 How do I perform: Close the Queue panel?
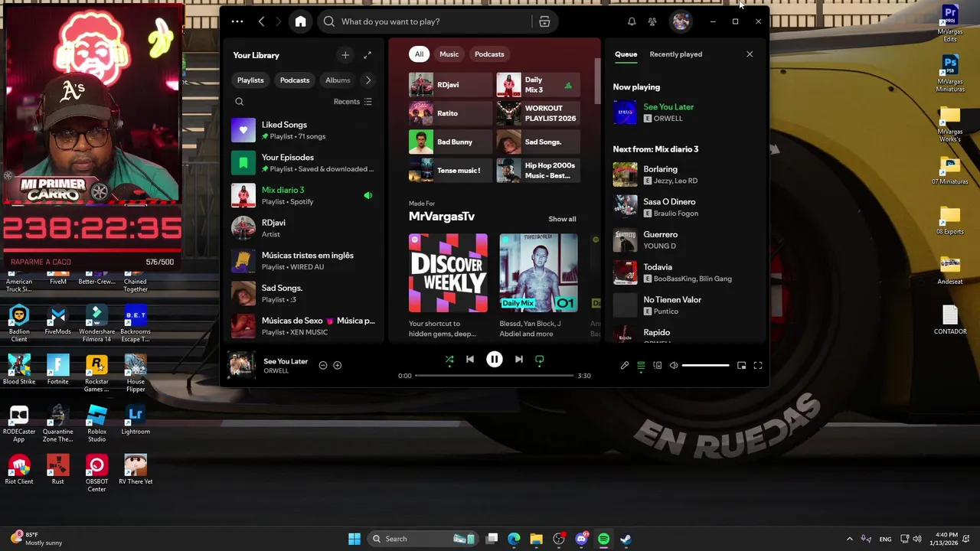coord(750,54)
